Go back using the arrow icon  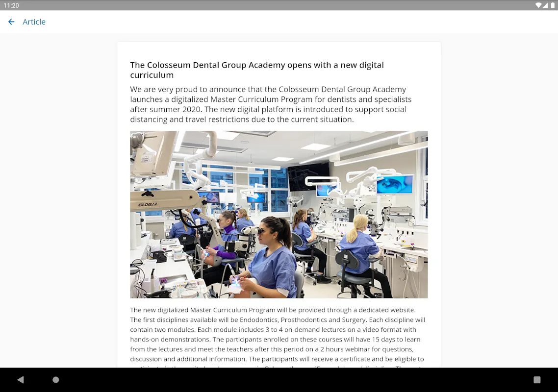tap(11, 22)
